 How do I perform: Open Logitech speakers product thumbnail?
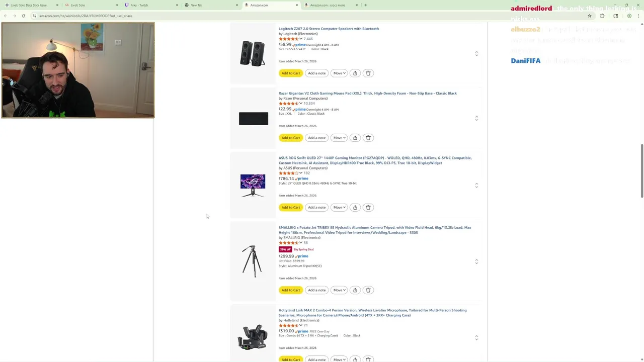point(253,53)
